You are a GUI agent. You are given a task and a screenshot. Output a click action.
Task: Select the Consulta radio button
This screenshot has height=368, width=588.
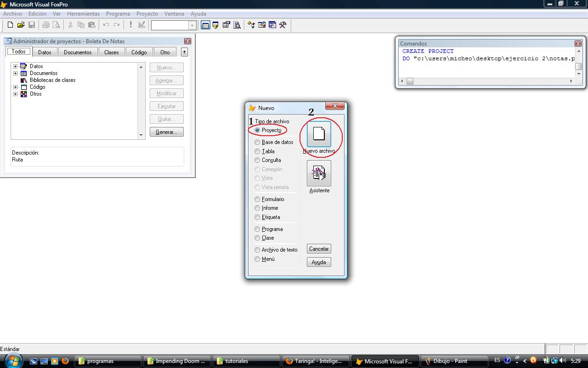[x=257, y=160]
